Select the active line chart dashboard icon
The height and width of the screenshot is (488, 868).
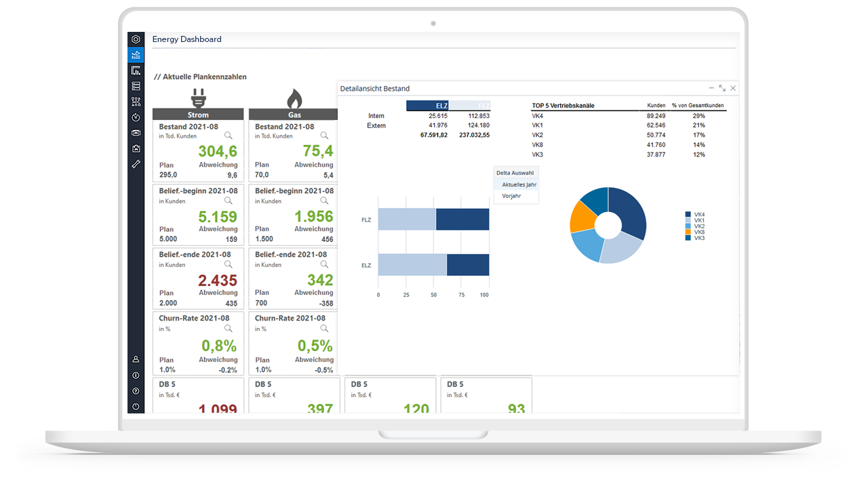(136, 55)
